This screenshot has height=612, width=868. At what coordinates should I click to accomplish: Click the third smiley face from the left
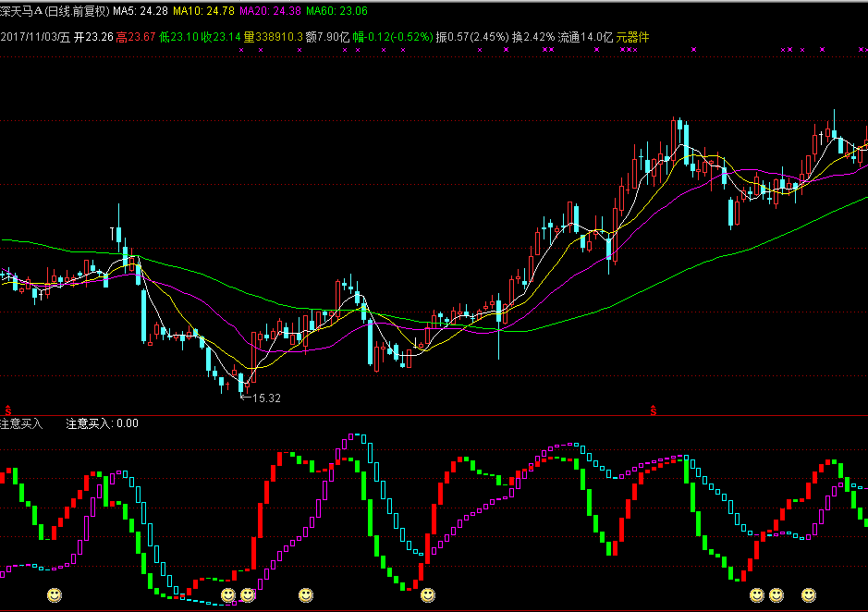click(248, 595)
